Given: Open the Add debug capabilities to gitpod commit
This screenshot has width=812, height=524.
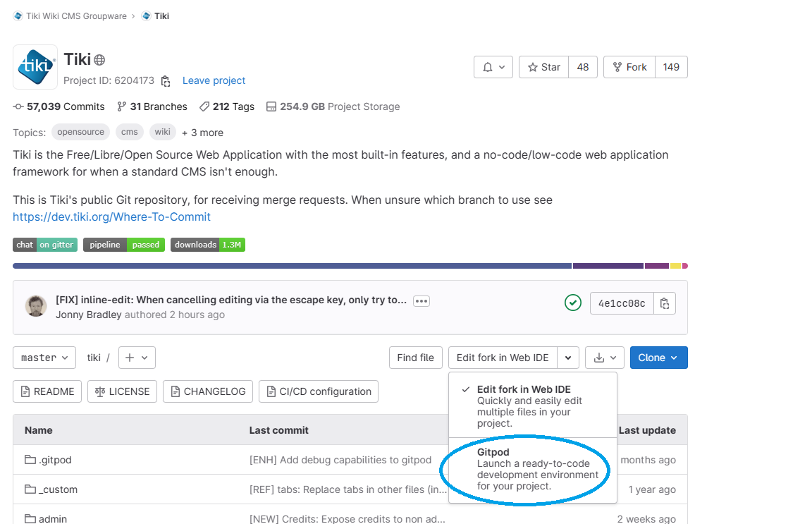Looking at the screenshot, I should point(340,460).
